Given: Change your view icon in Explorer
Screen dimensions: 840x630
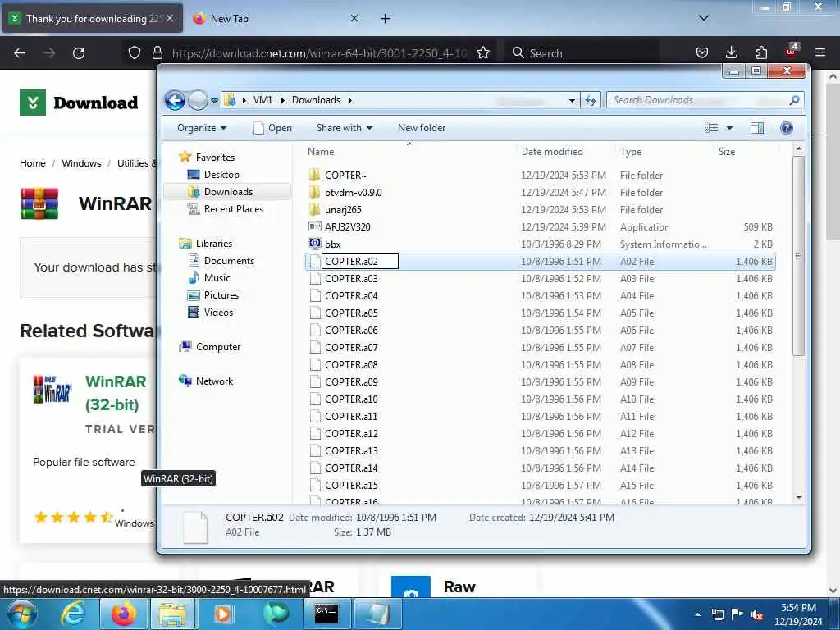Looking at the screenshot, I should [711, 128].
